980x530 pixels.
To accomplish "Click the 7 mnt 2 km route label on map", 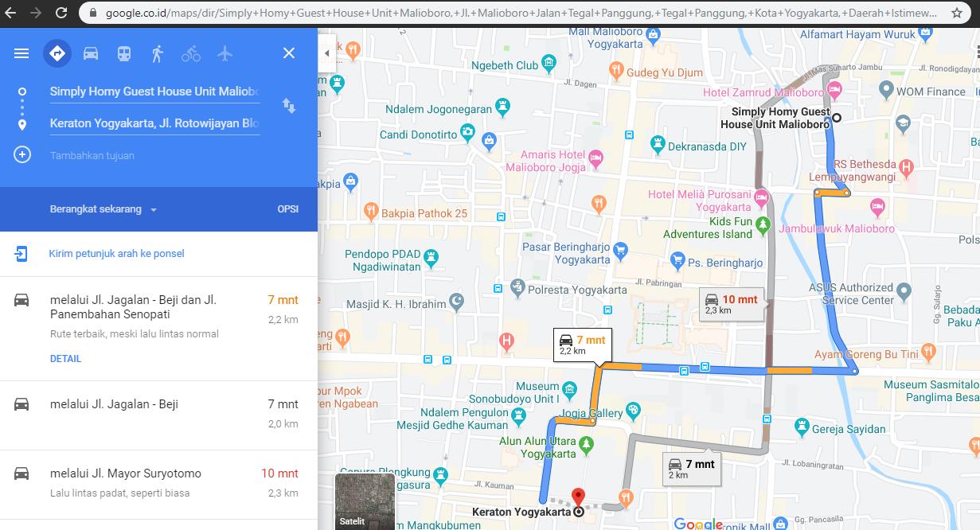I will 692,469.
